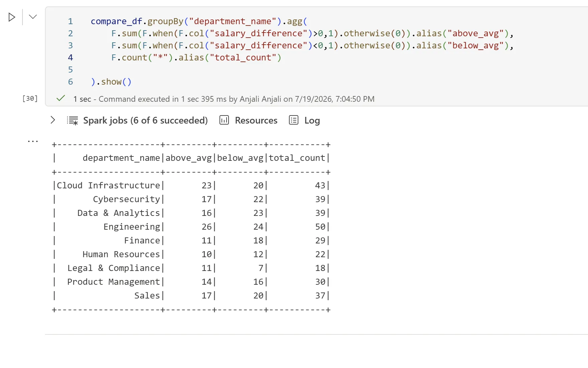Image resolution: width=588 pixels, height=368 pixels.
Task: Expand the Spark jobs details chevron
Action: pyautogui.click(x=53, y=120)
